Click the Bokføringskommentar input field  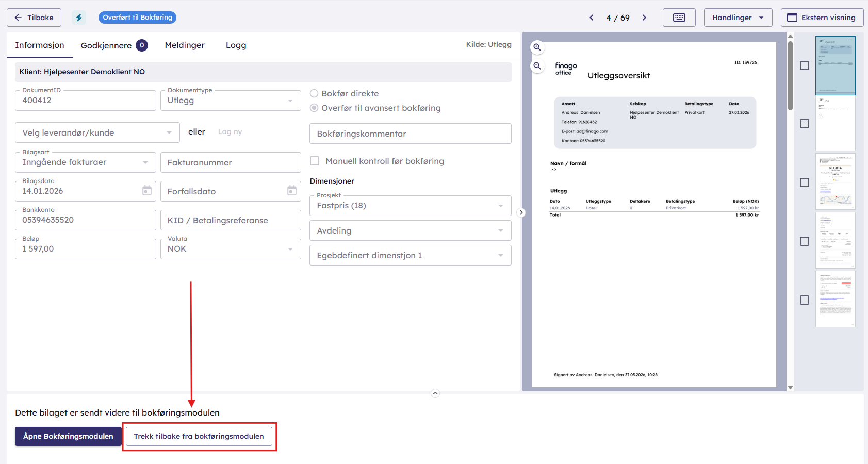pos(410,134)
